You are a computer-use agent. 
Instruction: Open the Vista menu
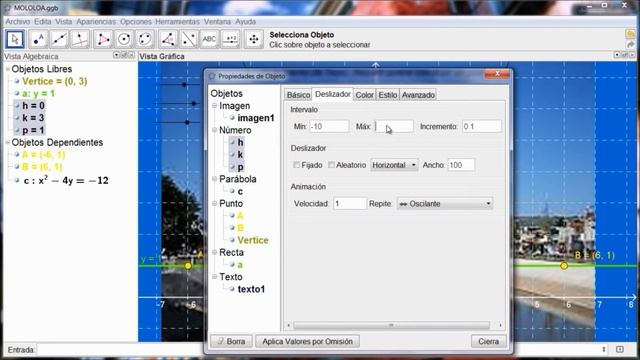(x=64, y=22)
